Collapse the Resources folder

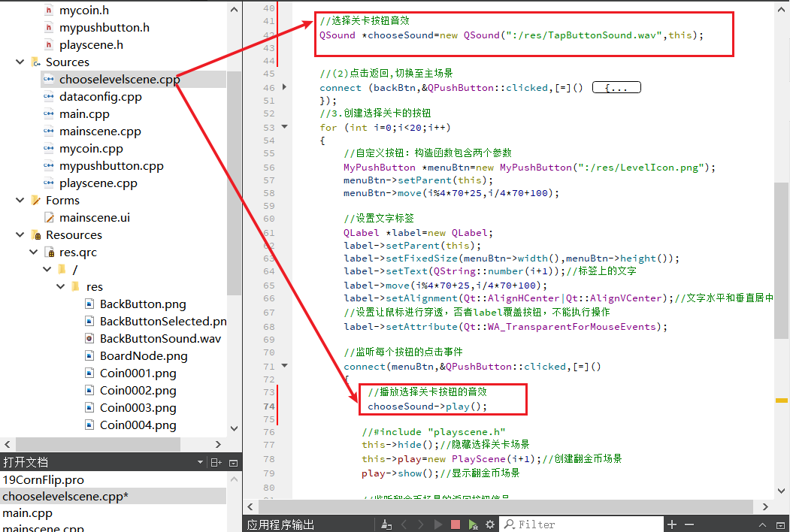(20, 234)
